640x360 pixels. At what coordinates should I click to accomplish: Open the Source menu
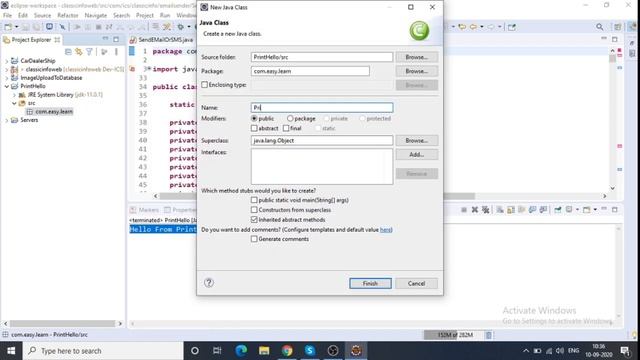click(42, 15)
